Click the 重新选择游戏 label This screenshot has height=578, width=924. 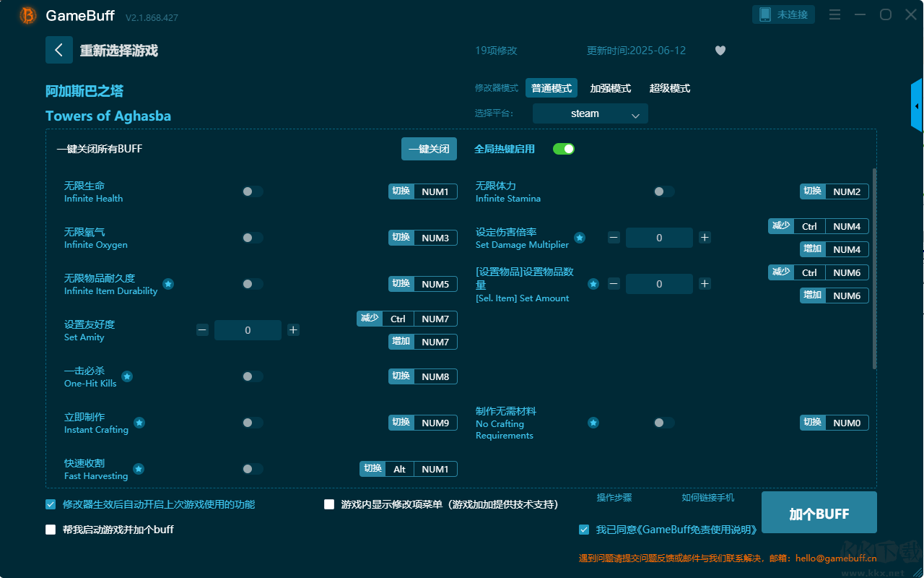(119, 51)
